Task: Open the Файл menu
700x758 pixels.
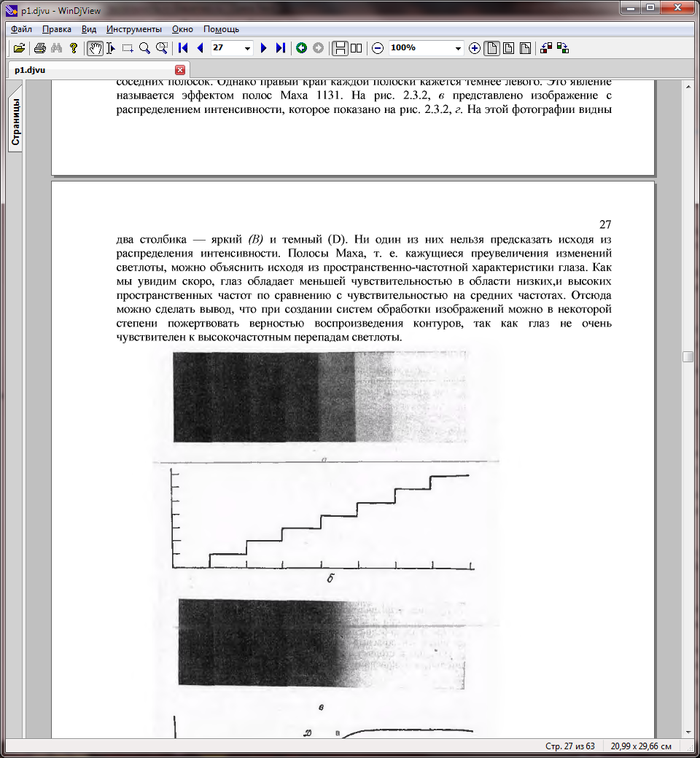Action: pos(21,29)
